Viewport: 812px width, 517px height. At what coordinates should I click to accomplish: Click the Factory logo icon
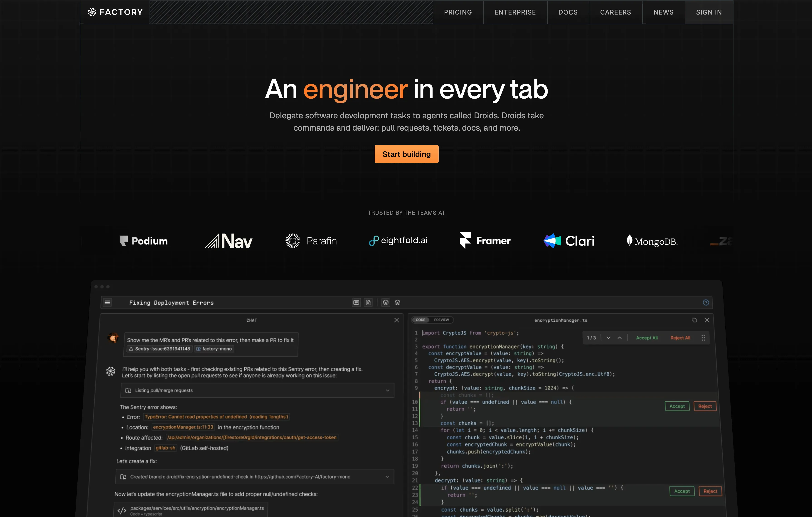pos(92,12)
